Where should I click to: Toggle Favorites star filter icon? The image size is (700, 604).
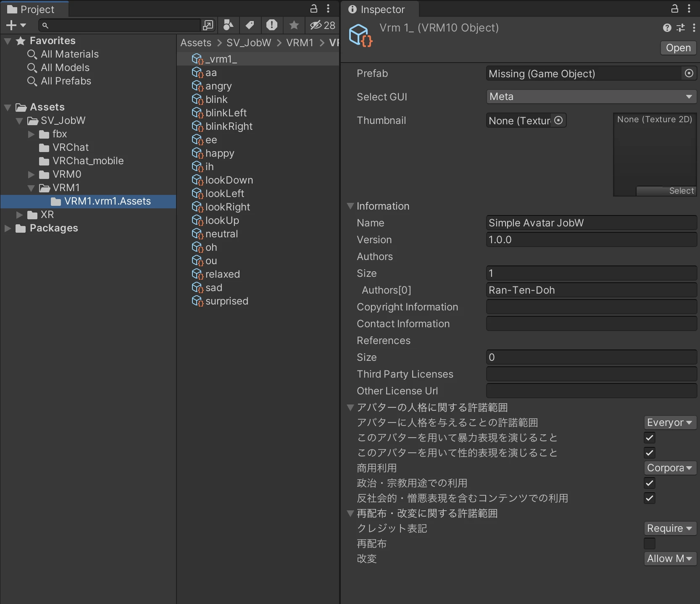[294, 26]
